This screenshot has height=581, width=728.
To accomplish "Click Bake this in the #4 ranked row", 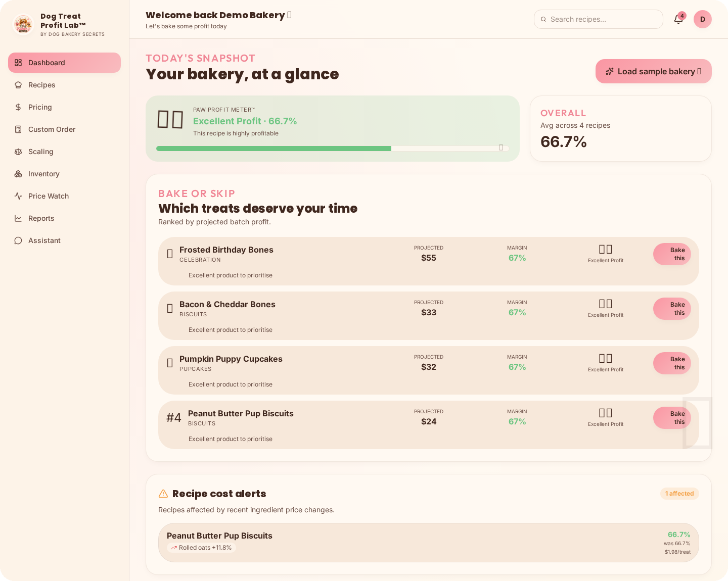I will click(x=672, y=418).
